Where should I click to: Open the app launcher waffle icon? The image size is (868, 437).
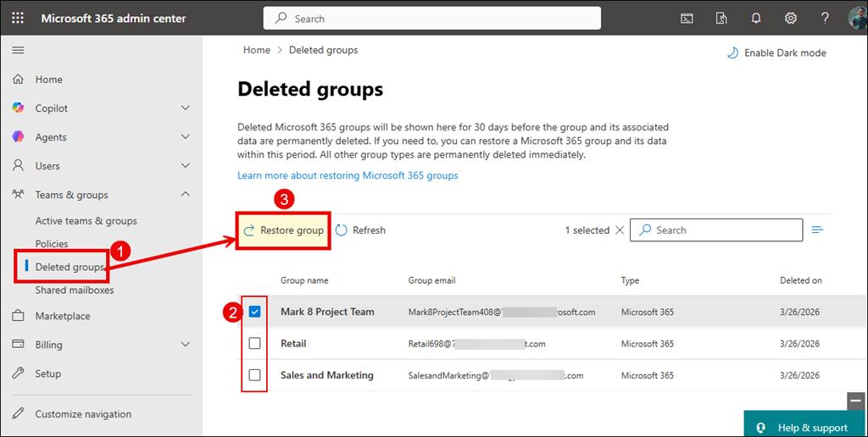pyautogui.click(x=18, y=18)
